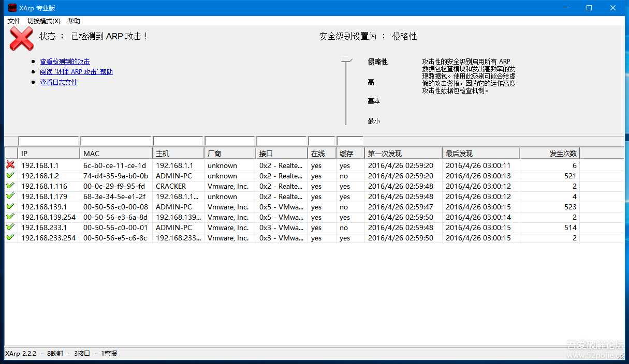Screen dimensions: 629x364
Task: Sort by the 厂商 column header
Action: [x=230, y=154]
